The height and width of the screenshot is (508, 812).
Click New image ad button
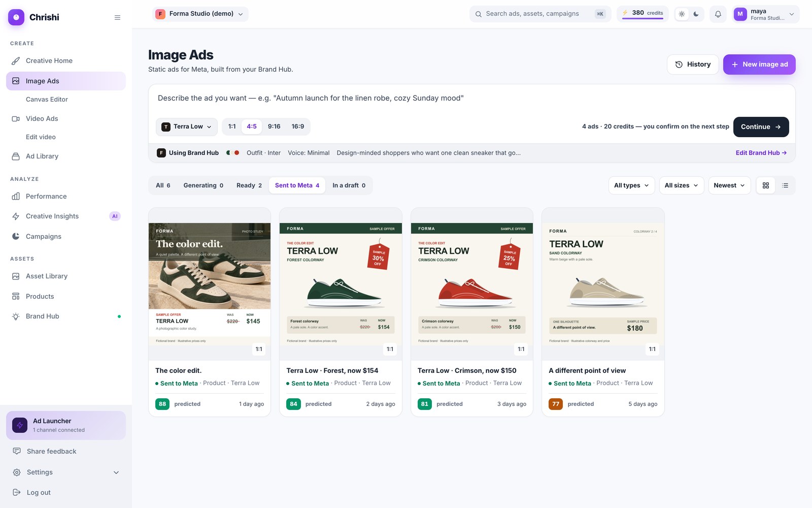click(759, 65)
